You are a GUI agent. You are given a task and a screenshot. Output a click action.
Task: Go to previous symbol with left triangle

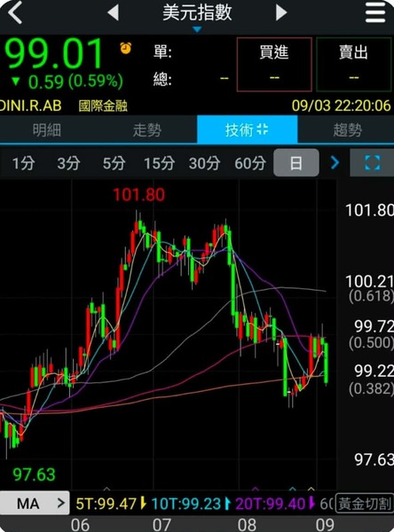pos(114,12)
